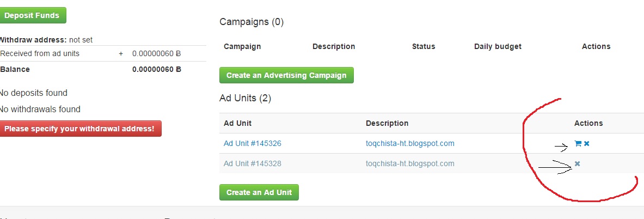This screenshot has height=219, width=644.
Task: Click the Received from ad units amount
Action: point(156,53)
